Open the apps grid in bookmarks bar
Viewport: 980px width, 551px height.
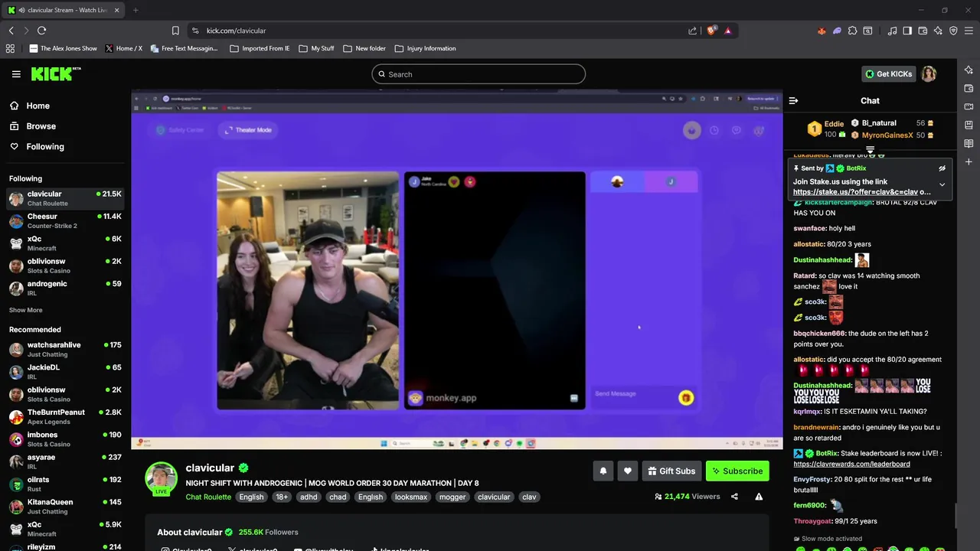click(10, 48)
